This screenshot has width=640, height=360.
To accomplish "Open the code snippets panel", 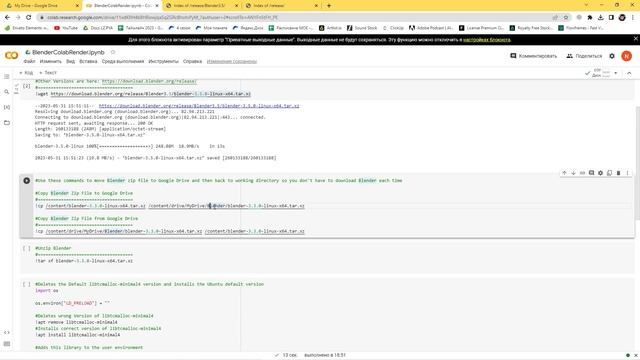I will click(x=7, y=333).
